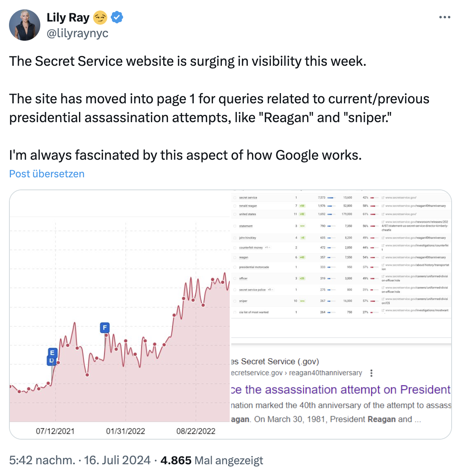The height and width of the screenshot is (476, 461).
Task: Open the three-dot options menu on the tweet
Action: pyautogui.click(x=445, y=17)
